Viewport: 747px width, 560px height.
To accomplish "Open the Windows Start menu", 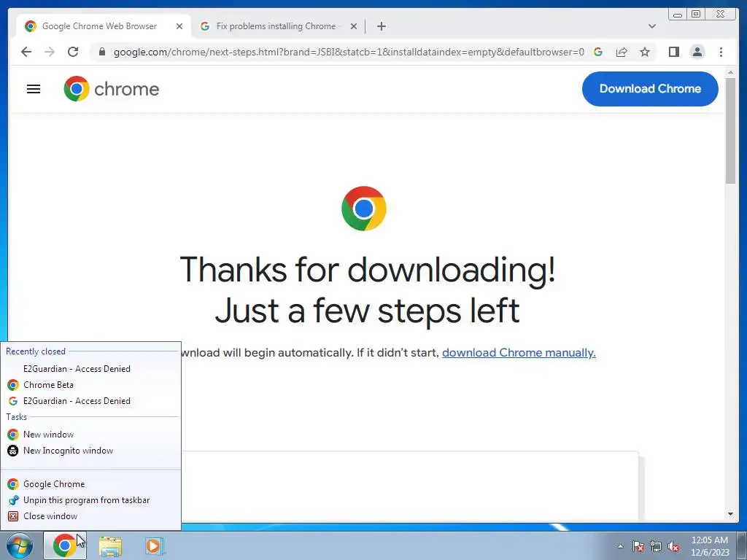I will tap(20, 545).
